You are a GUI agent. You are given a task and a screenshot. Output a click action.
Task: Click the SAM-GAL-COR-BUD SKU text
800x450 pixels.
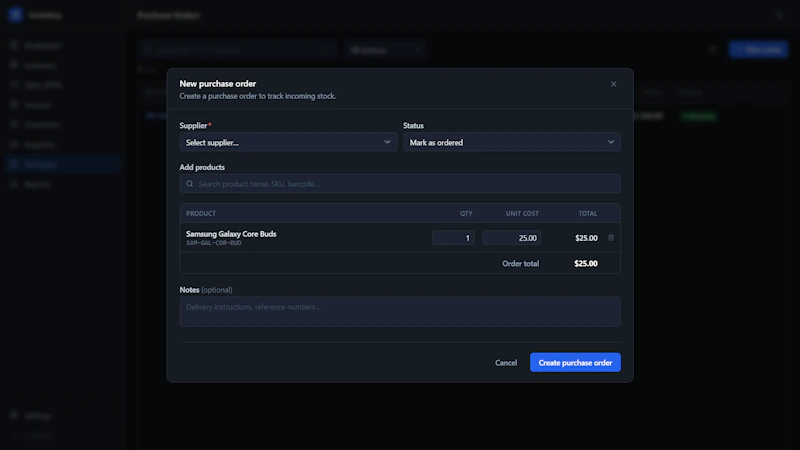pyautogui.click(x=214, y=243)
